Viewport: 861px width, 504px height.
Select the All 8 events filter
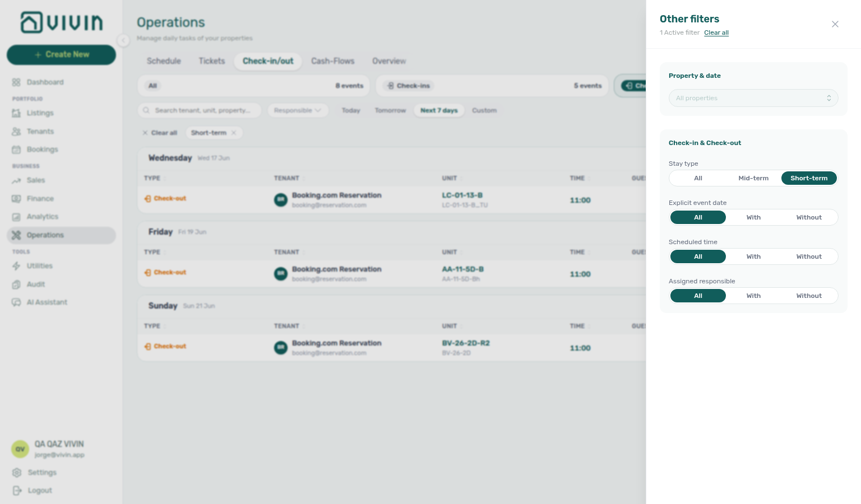pos(253,86)
